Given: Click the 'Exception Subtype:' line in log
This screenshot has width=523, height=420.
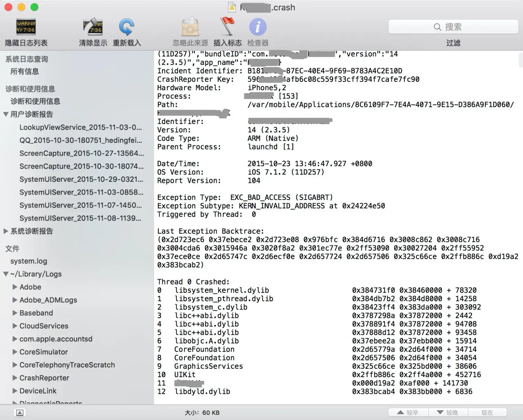Looking at the screenshot, I should (x=271, y=206).
